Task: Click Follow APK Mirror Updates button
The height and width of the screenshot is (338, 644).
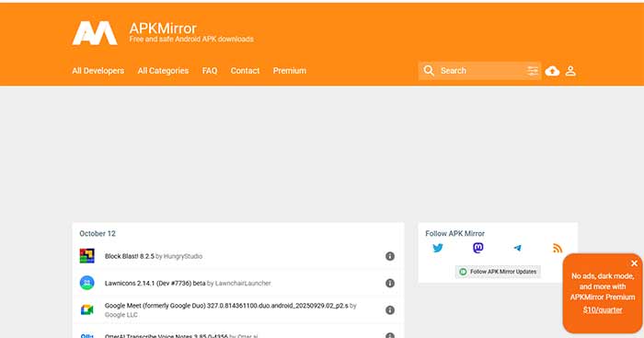Action: point(498,272)
